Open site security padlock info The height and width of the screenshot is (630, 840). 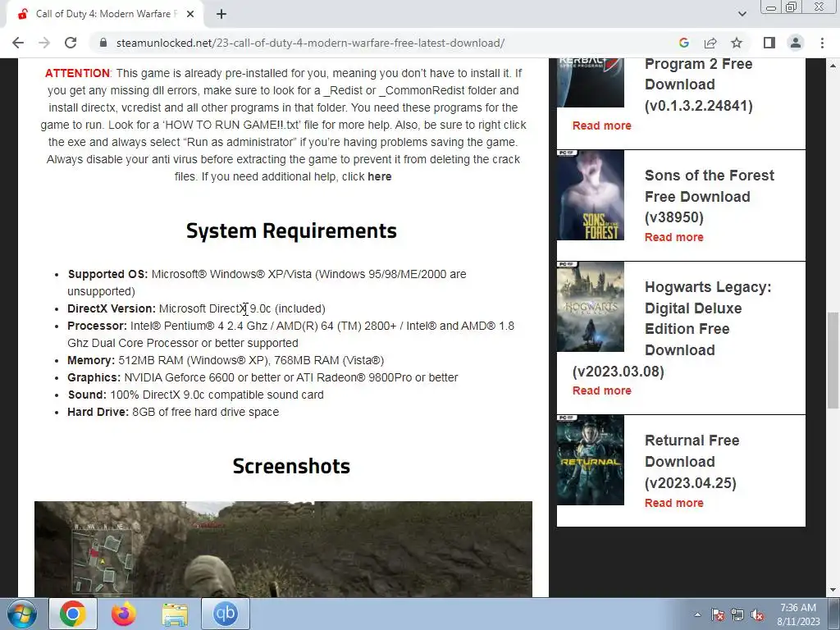click(103, 43)
